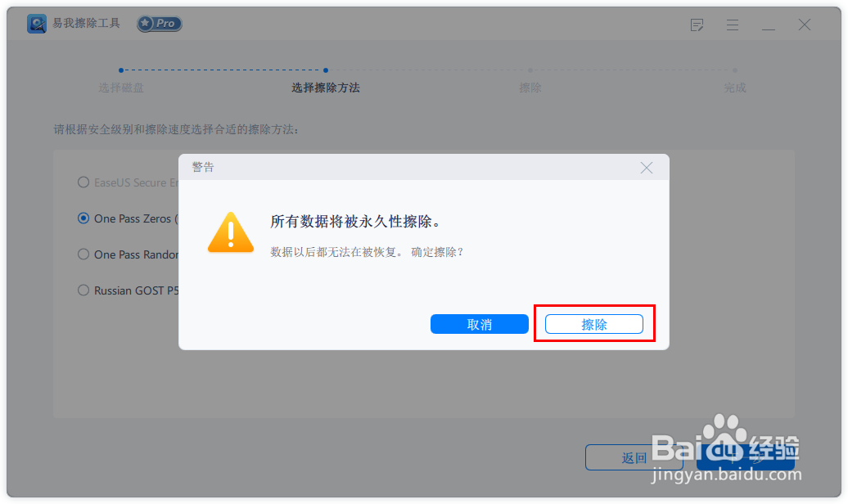The width and height of the screenshot is (848, 504).
Task: Click the yellow warning triangle icon
Action: [231, 232]
